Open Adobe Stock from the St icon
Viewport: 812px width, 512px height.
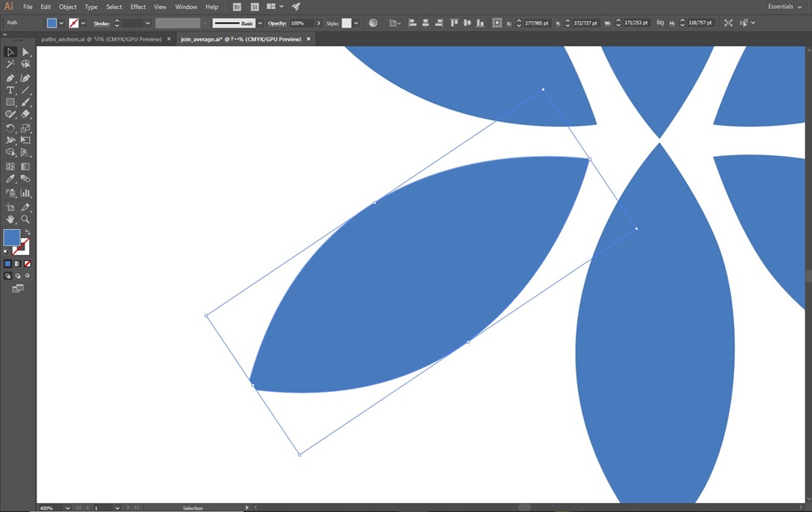(x=254, y=7)
